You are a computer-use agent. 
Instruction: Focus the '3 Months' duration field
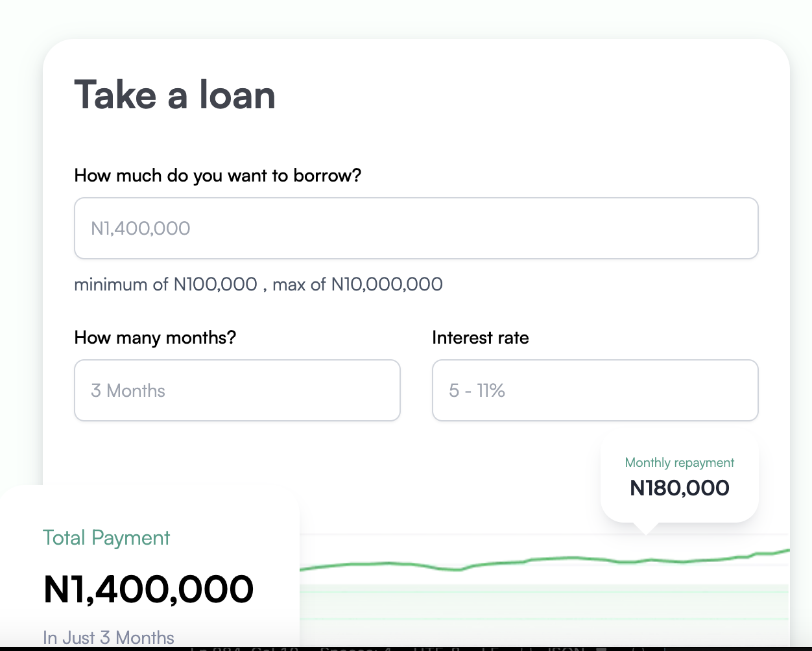click(237, 390)
